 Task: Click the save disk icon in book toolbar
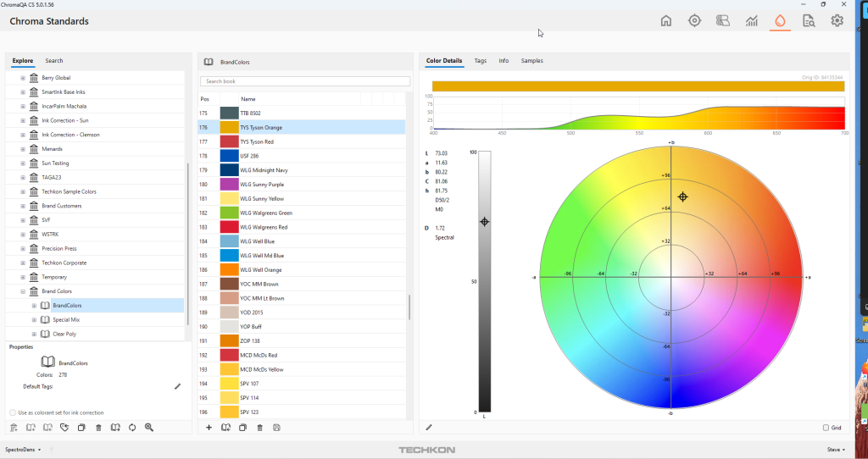(x=277, y=428)
